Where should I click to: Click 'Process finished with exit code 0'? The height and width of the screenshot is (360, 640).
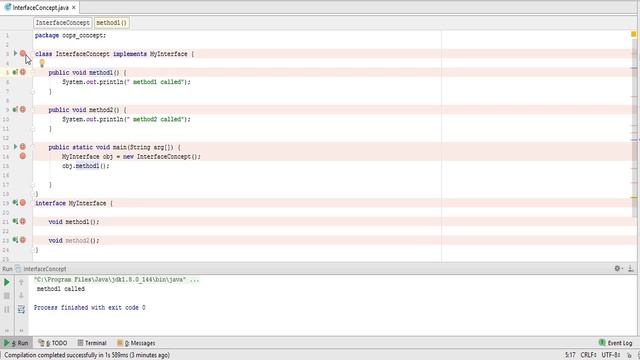pyautogui.click(x=90, y=308)
